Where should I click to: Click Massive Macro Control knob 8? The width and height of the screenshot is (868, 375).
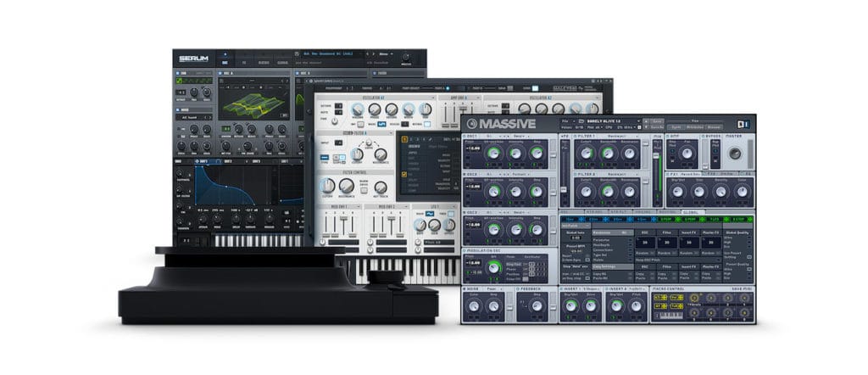pyautogui.click(x=744, y=312)
